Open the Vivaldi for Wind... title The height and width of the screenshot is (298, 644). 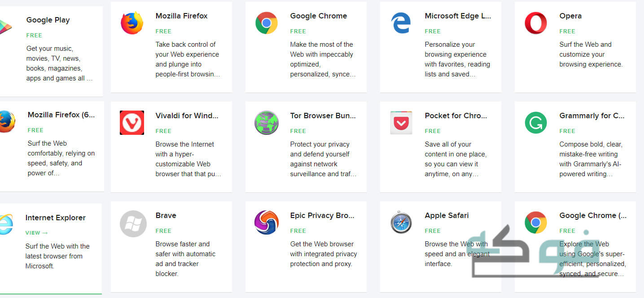(x=187, y=116)
